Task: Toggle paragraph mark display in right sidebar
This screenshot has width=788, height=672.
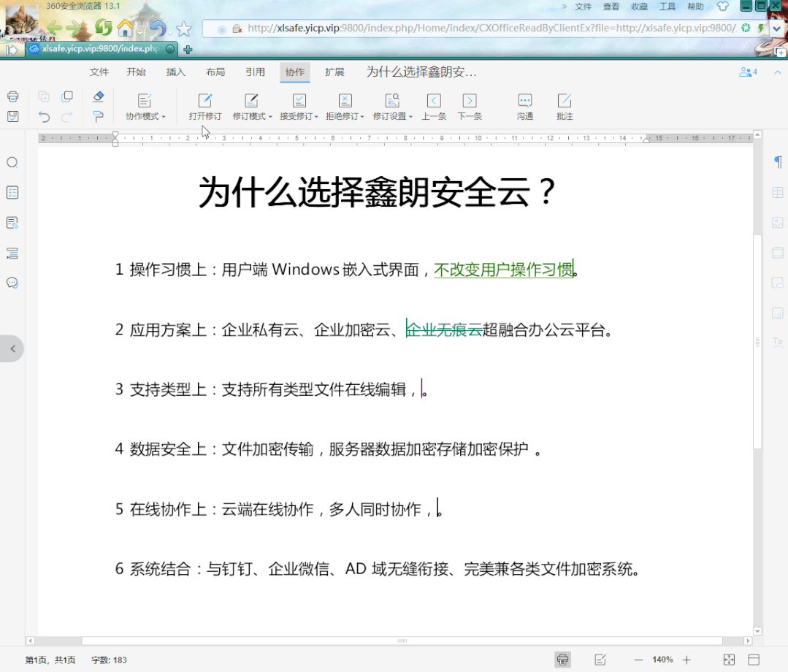Action: pyautogui.click(x=780, y=162)
